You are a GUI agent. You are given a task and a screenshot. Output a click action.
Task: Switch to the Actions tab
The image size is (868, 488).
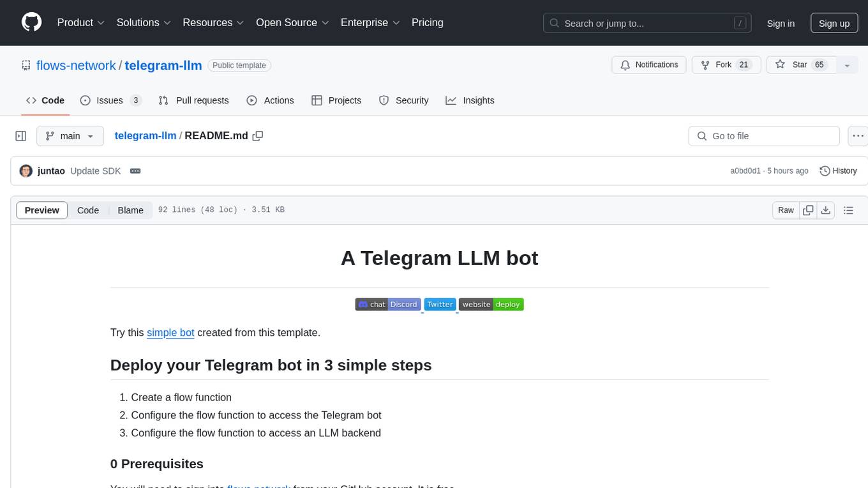point(270,100)
